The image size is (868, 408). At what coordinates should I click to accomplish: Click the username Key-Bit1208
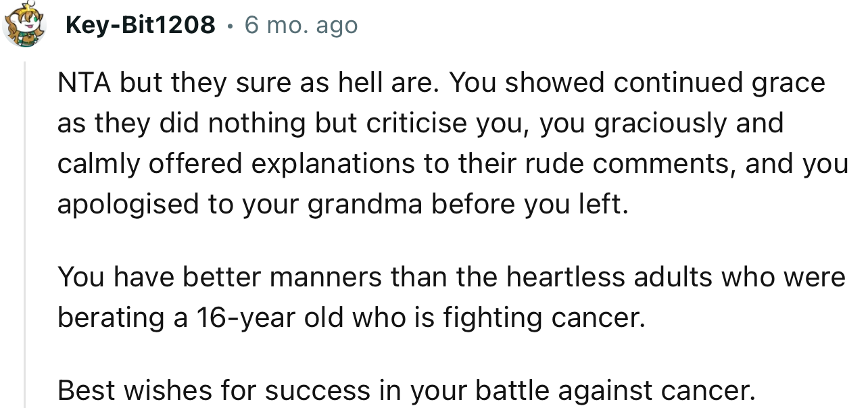(140, 24)
